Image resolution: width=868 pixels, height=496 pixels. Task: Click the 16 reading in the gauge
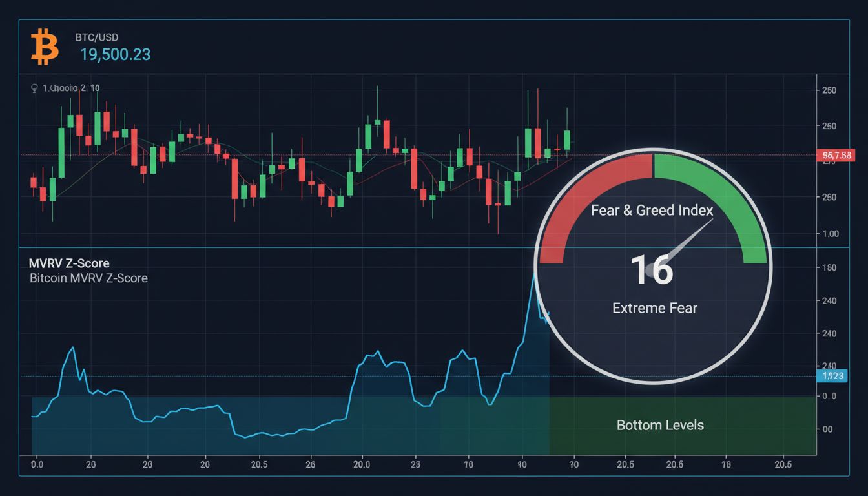(652, 270)
